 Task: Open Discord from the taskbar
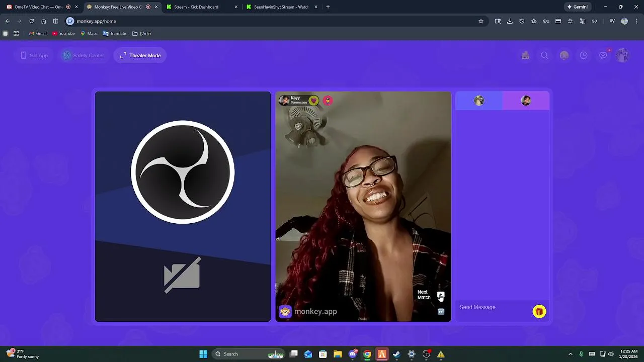353,354
